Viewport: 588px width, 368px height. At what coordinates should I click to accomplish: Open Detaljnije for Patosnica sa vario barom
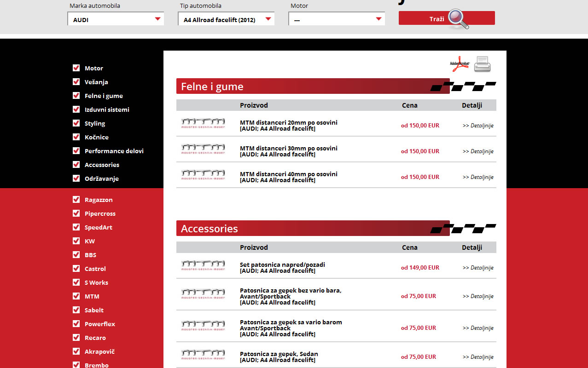coord(478,328)
